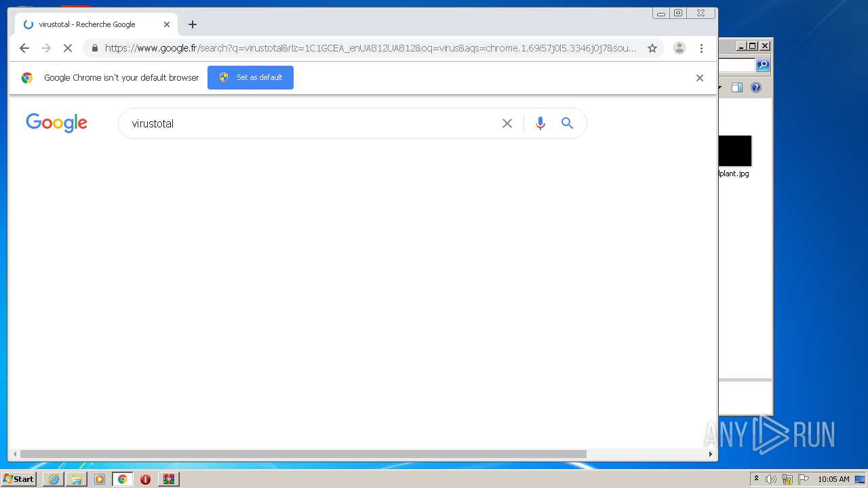Submit search with magnifier icon

point(568,123)
